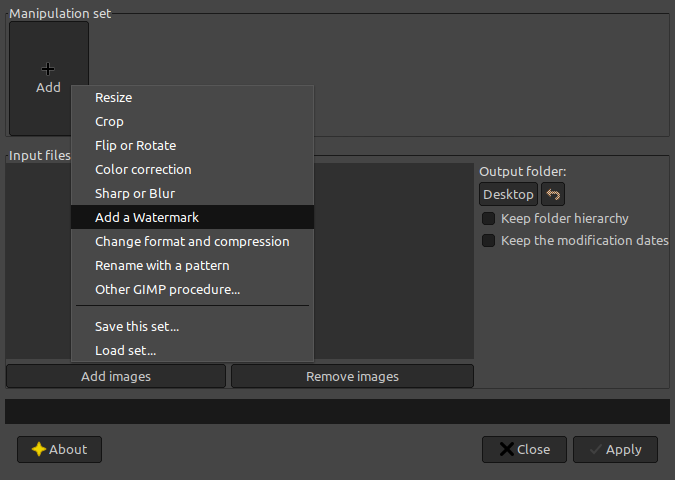Open the About dialog

tap(59, 449)
